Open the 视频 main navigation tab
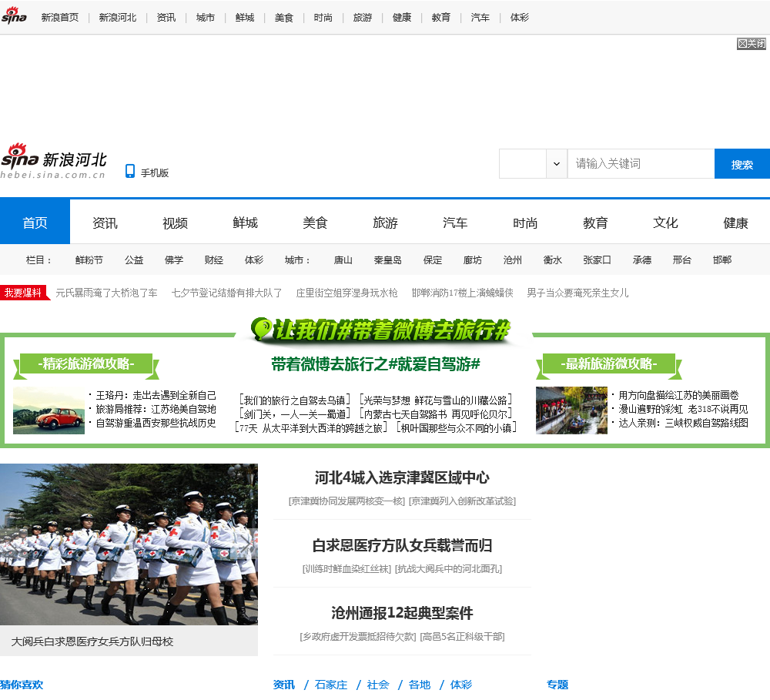 click(x=176, y=223)
